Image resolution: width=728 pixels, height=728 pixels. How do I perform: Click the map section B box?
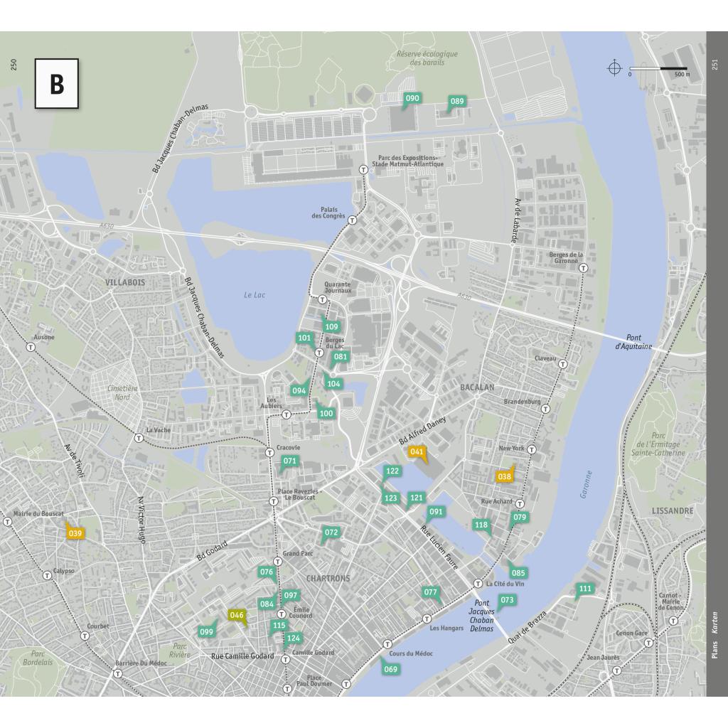(56, 84)
